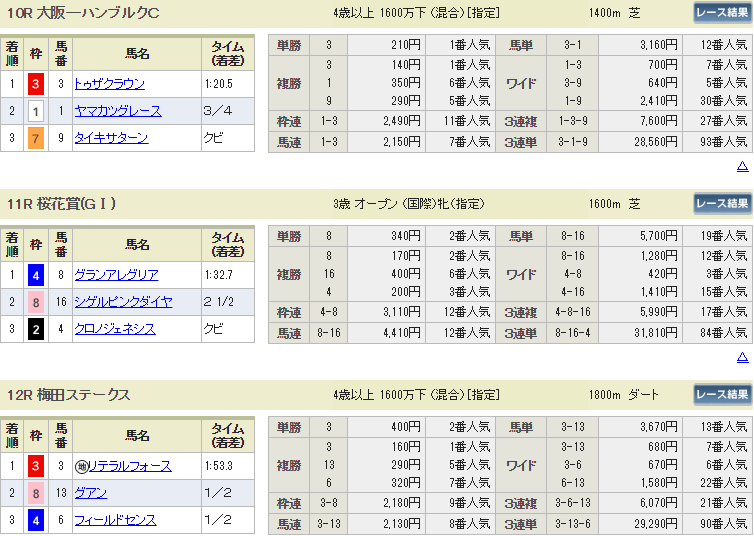The width and height of the screenshot is (754, 536).
Task: Click the orange frame 7 badge beside タイキサターン
Action: (36, 138)
